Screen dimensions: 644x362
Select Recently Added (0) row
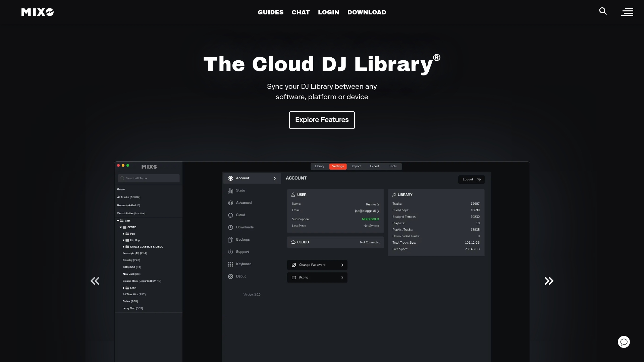coord(129,205)
